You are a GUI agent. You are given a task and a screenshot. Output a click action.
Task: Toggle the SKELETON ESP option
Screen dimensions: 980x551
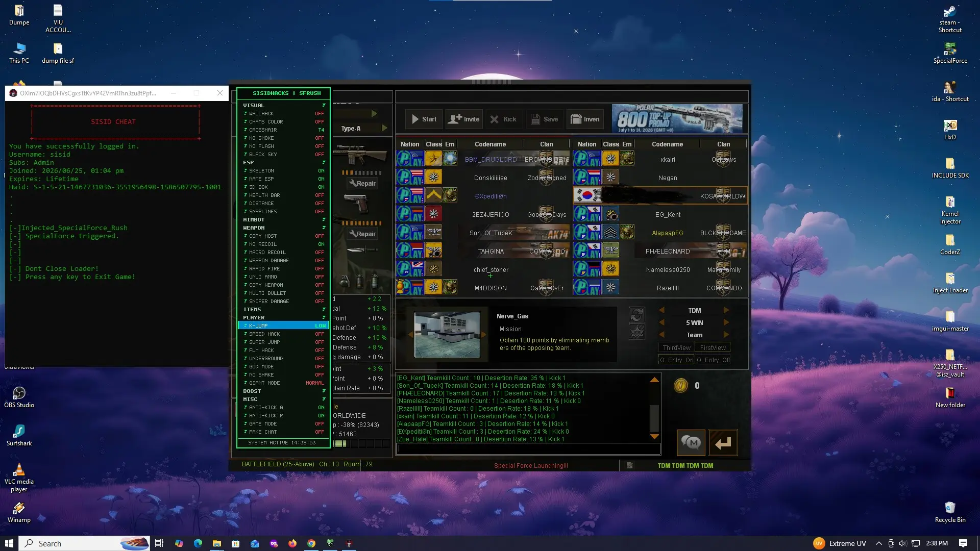click(284, 170)
